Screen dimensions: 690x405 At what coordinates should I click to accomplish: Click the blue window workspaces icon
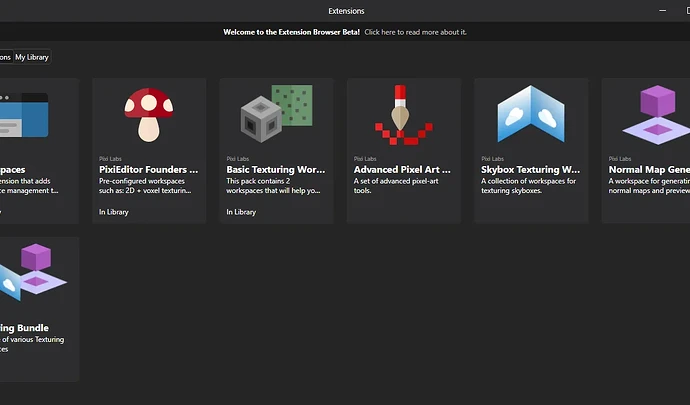click(x=24, y=113)
